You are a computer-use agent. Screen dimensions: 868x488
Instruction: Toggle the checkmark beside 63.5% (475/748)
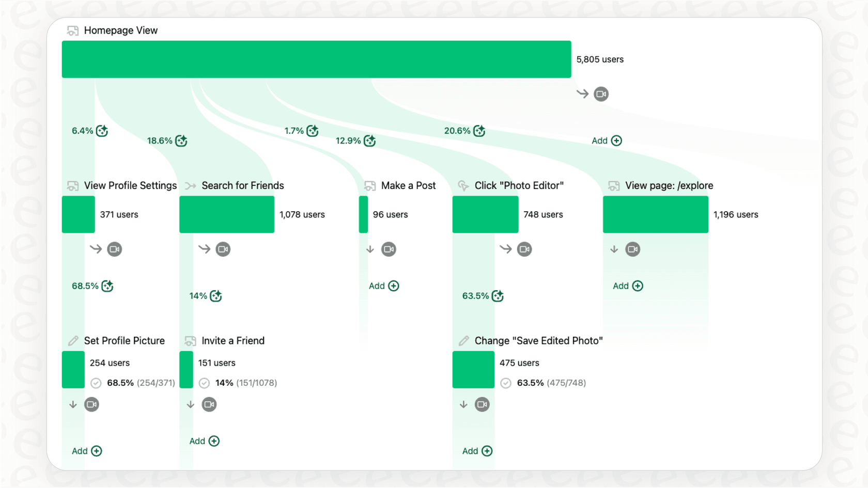coord(505,383)
